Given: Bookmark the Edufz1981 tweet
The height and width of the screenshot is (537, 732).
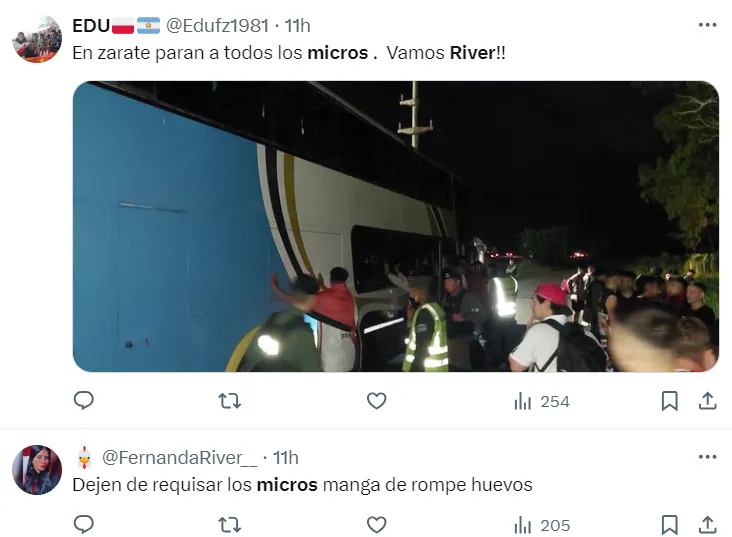Looking at the screenshot, I should 669,401.
